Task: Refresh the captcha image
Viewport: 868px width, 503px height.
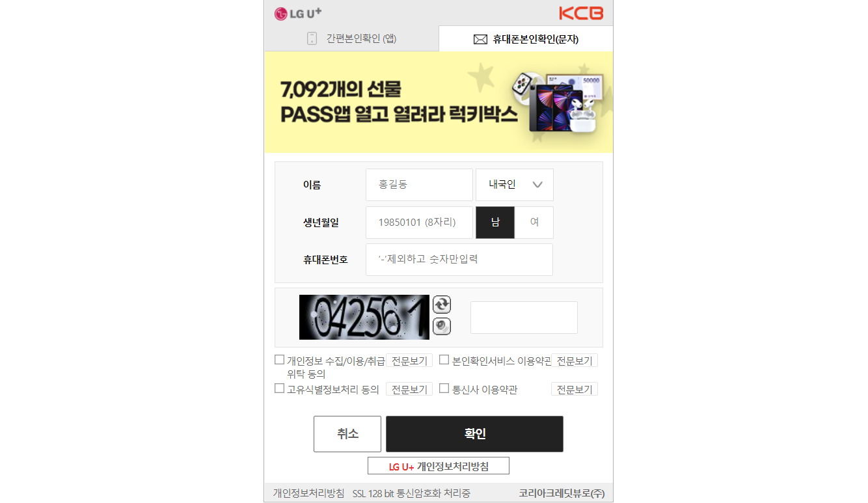Action: tap(442, 304)
